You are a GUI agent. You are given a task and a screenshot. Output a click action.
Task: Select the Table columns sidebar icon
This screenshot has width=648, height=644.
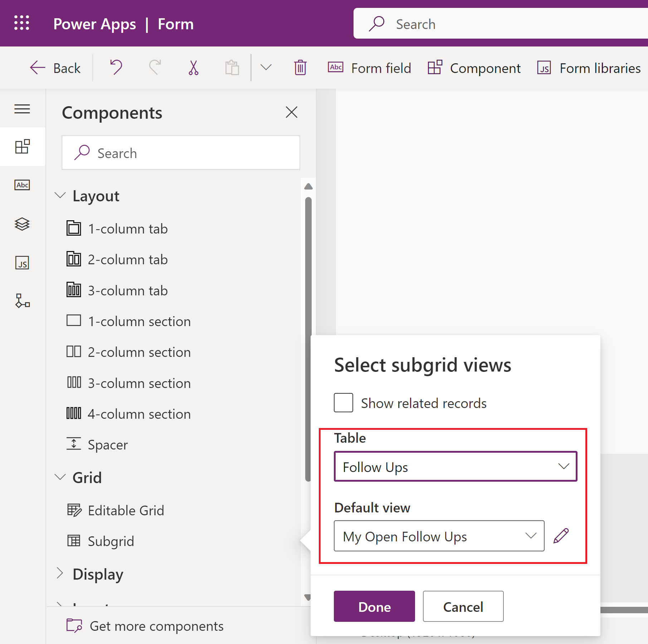22,185
